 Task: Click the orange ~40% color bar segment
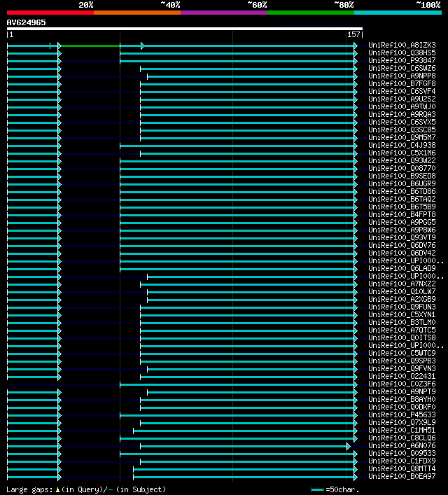[x=137, y=13]
